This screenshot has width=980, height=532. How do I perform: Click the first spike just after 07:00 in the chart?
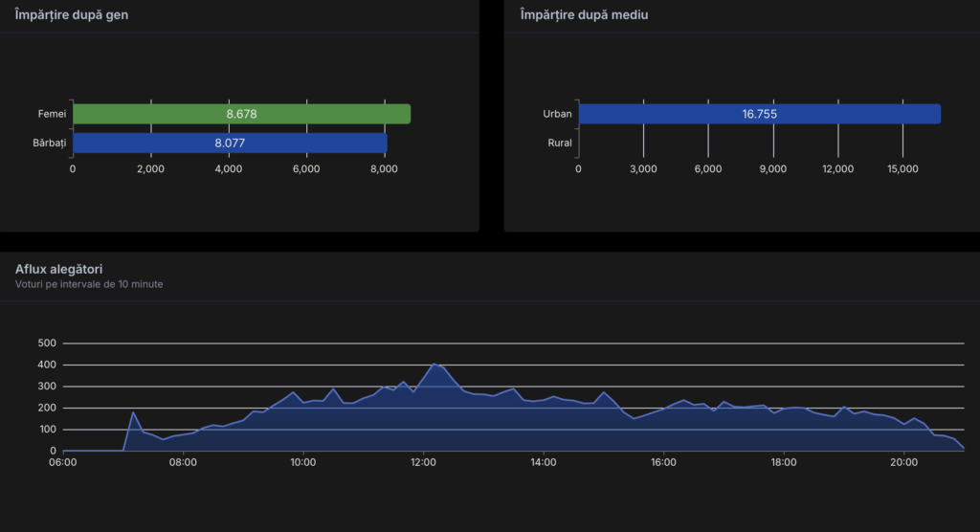133,412
